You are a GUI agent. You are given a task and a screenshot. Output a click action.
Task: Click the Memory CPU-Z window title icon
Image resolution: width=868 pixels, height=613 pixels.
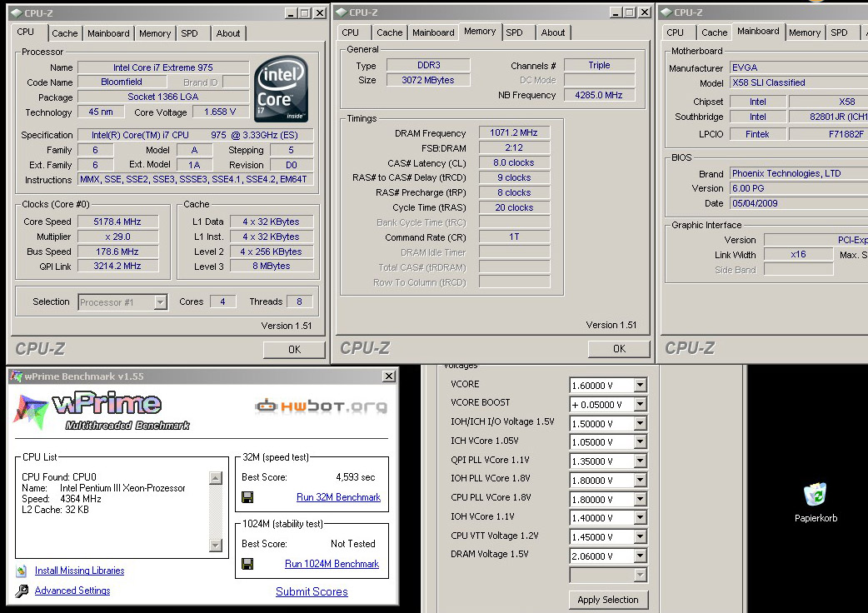[342, 12]
